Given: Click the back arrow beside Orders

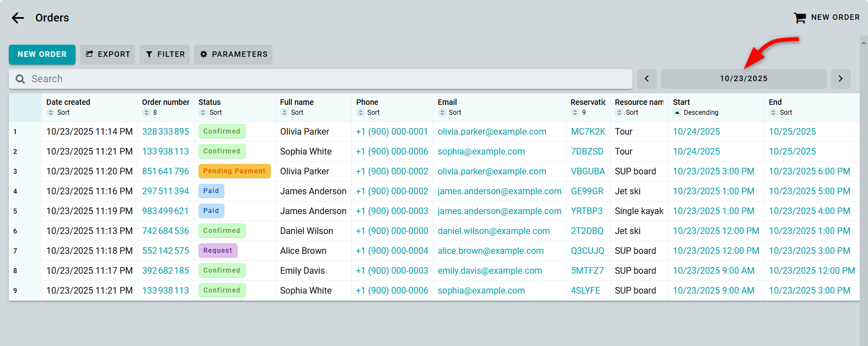Looking at the screenshot, I should click(x=18, y=18).
